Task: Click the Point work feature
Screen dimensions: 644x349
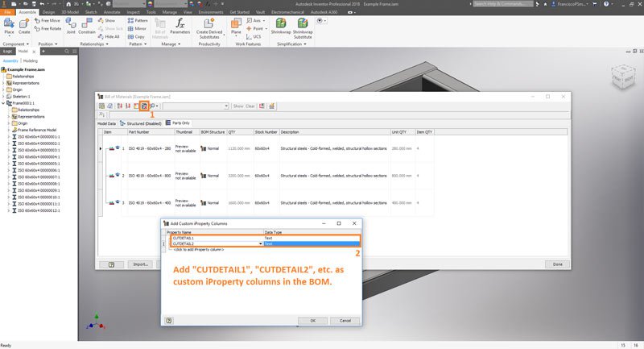Action: pos(256,28)
